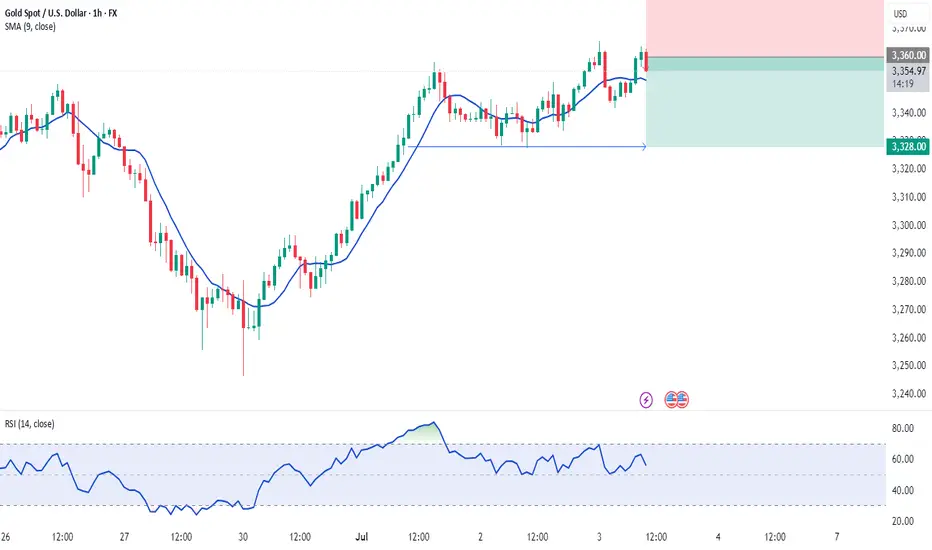This screenshot has height=550, width=932.
Task: Click the purple lightning event icon
Action: [x=646, y=400]
